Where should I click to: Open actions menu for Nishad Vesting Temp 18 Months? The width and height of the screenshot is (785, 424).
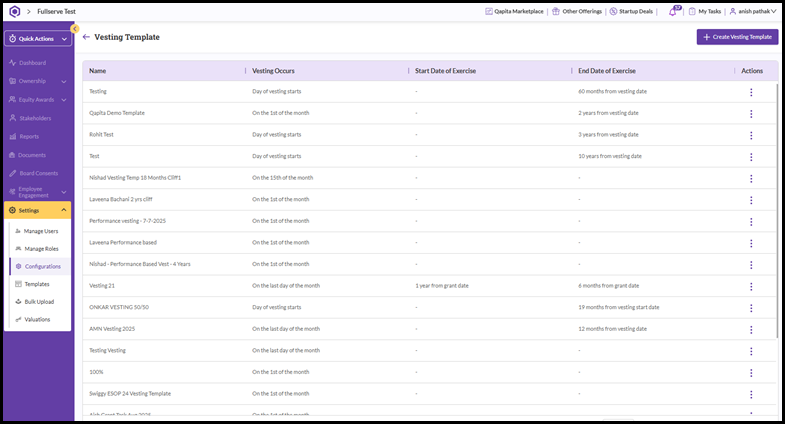[x=751, y=178]
